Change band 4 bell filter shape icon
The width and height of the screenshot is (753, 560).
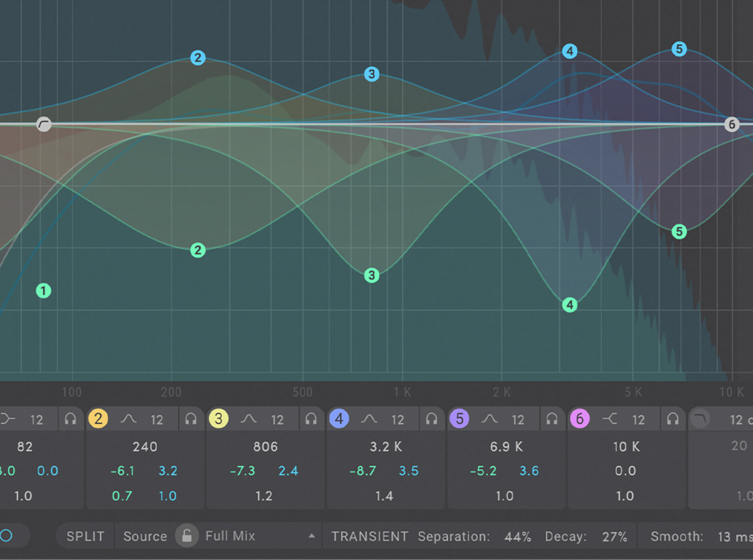(x=369, y=419)
